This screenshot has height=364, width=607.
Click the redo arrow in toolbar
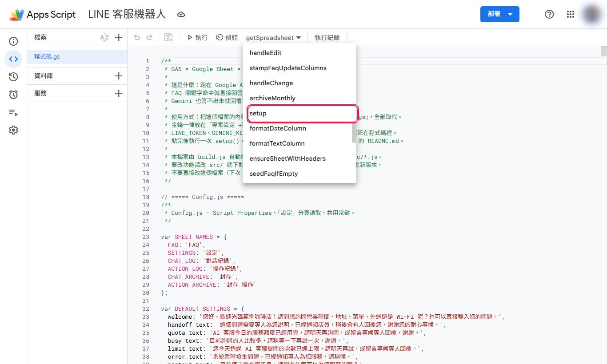149,38
